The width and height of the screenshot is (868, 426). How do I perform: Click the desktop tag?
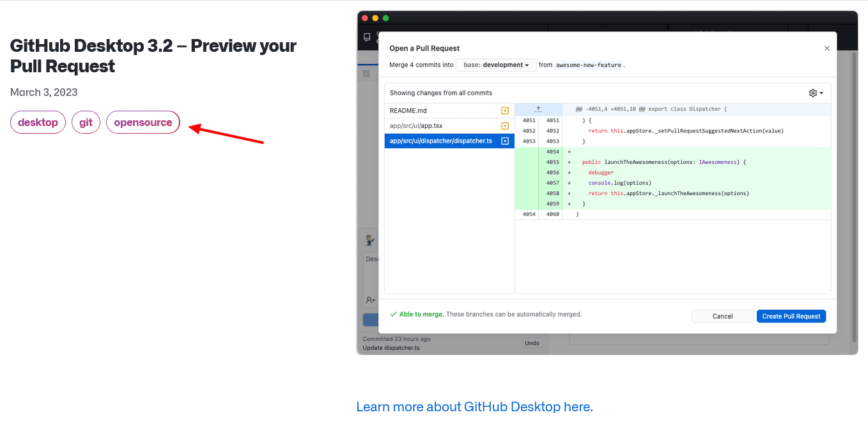(38, 122)
